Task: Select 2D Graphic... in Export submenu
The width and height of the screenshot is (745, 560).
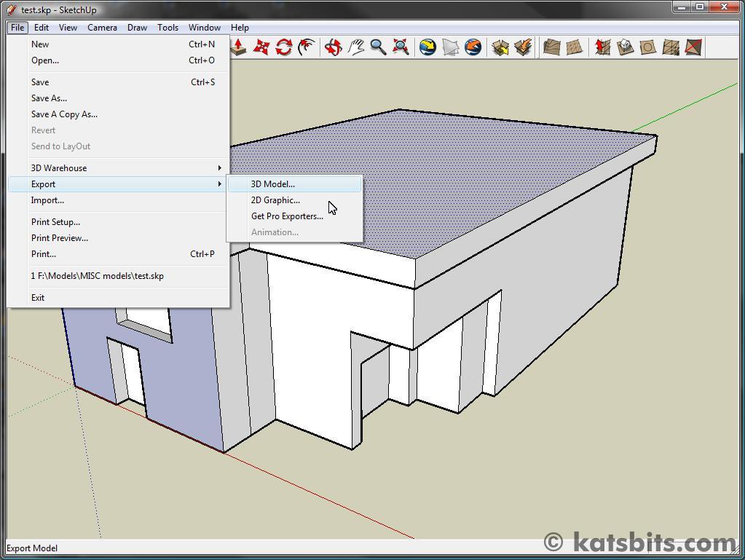Action: (295, 200)
